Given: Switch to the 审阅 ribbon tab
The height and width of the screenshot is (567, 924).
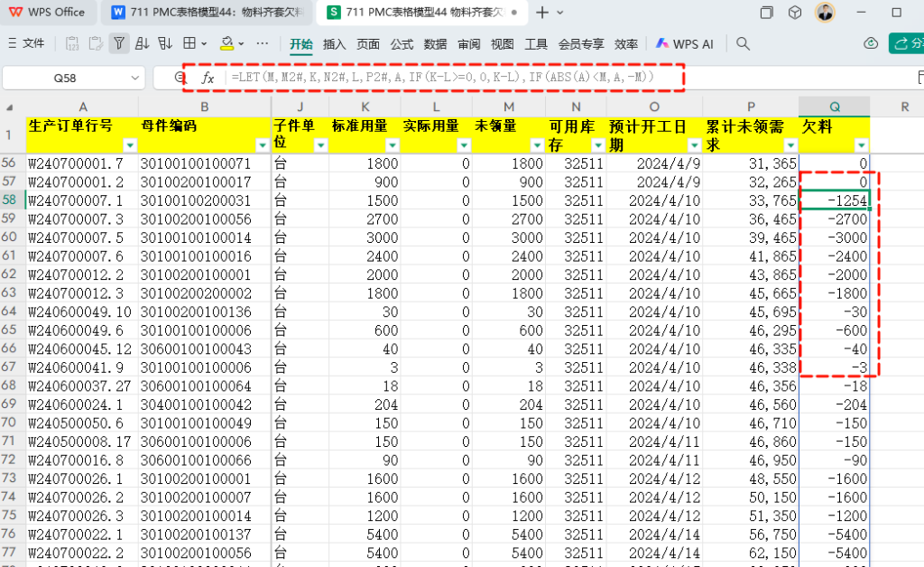Looking at the screenshot, I should click(x=468, y=44).
